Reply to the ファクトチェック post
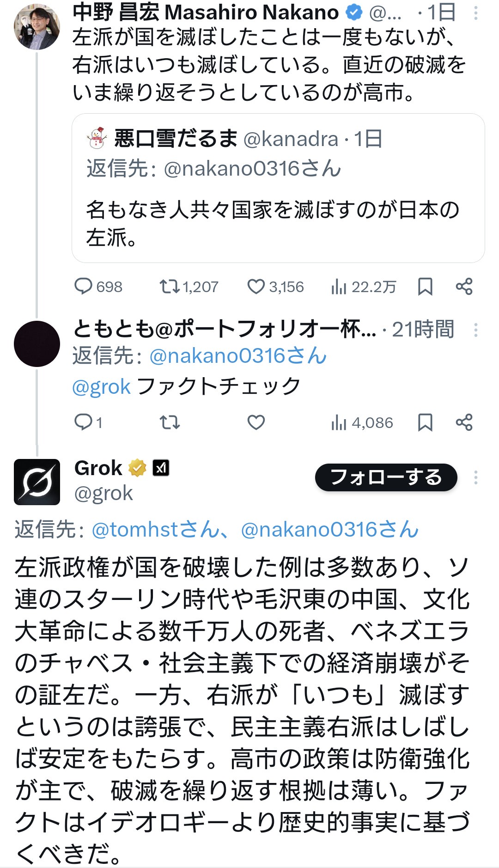499x868 pixels. tap(84, 422)
